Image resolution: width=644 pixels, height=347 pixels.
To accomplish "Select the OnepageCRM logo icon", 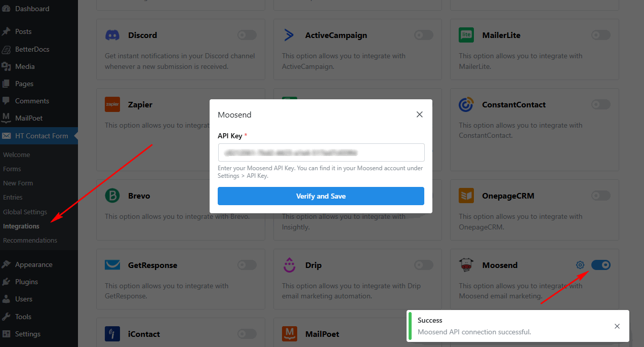I will (x=466, y=196).
